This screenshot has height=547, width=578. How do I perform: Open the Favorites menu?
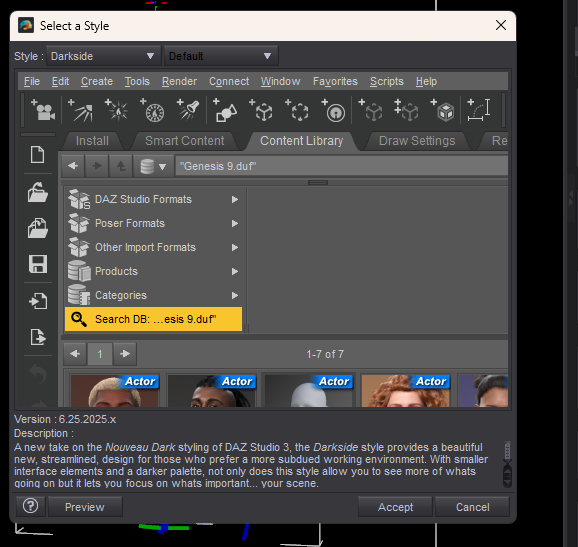pyautogui.click(x=335, y=81)
